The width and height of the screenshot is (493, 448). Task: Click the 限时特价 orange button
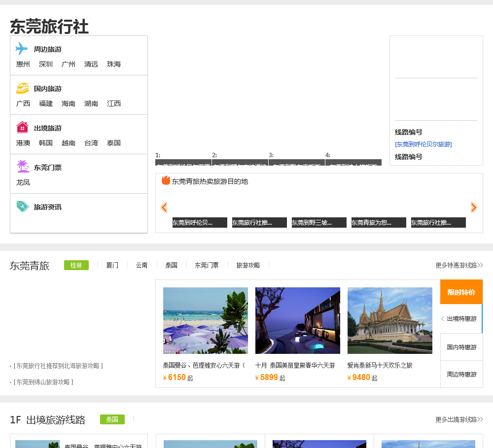pos(461,292)
